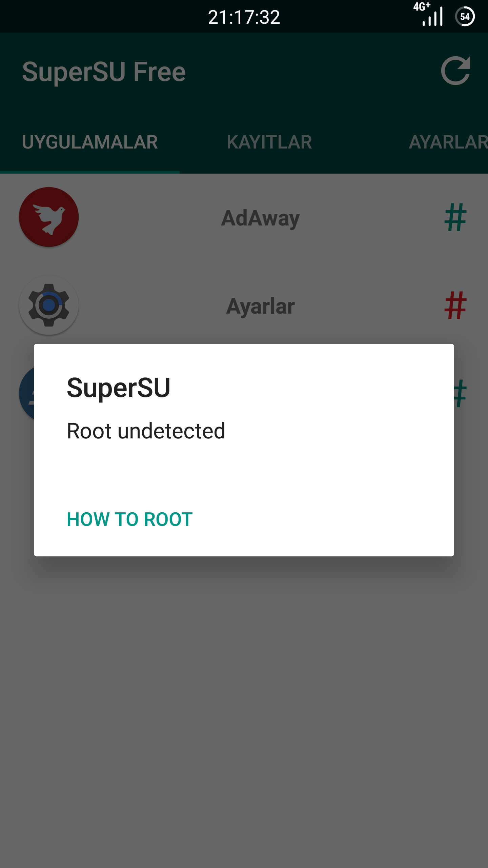Screen dimensions: 488x868
Task: Switch to the UYGULAMALAR tab
Action: tap(90, 142)
